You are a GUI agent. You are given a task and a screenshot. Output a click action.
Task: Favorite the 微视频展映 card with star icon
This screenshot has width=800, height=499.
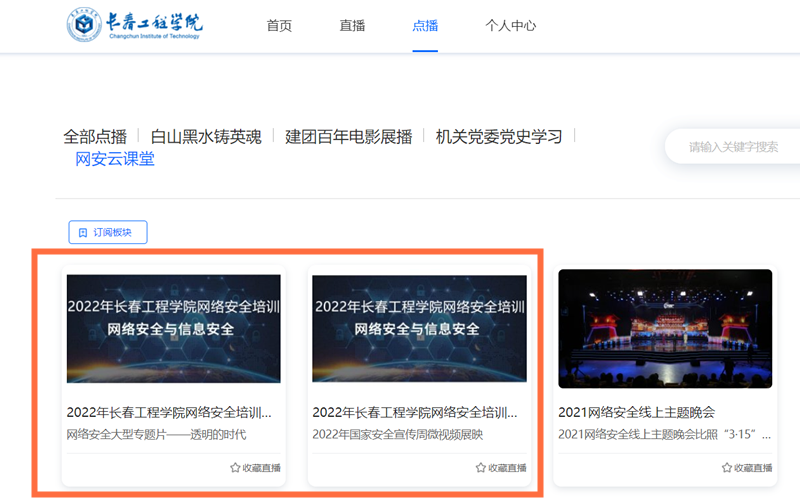[x=481, y=467]
